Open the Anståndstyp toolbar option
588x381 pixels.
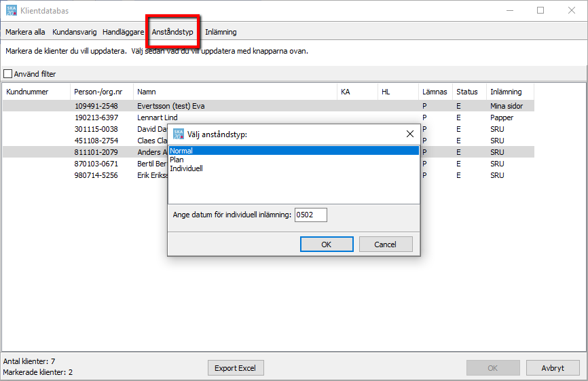[x=172, y=32]
